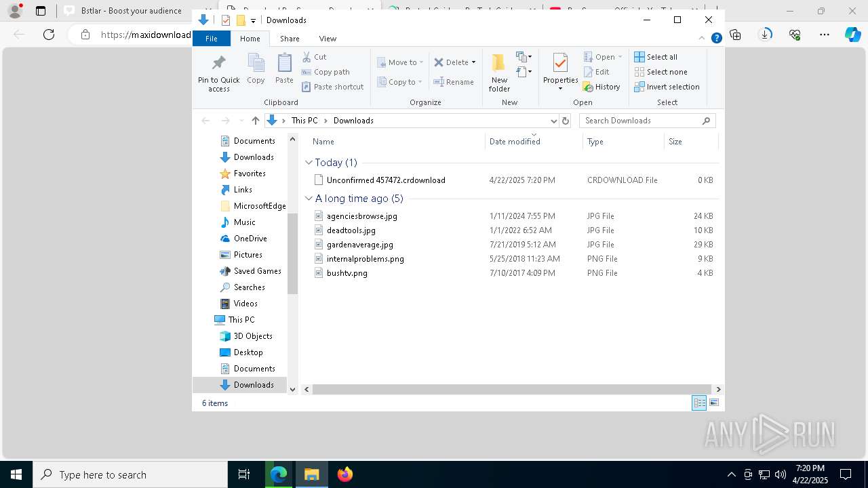Click This PC in address breadcrumb

pos(304,121)
